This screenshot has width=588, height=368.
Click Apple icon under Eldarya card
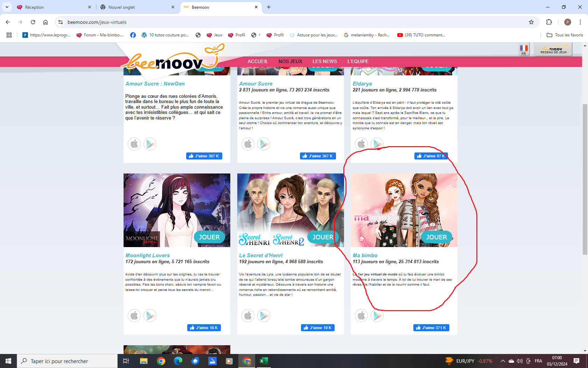tap(361, 144)
